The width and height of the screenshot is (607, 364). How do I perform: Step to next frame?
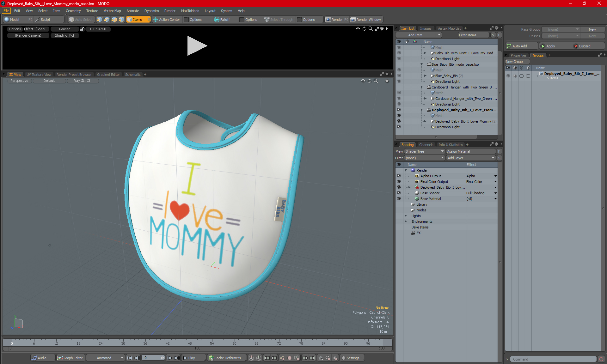tap(169, 358)
